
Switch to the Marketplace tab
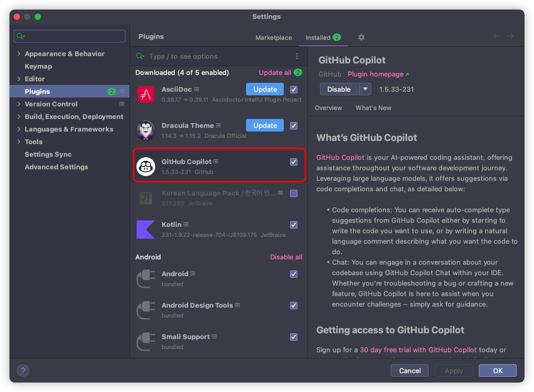click(273, 37)
